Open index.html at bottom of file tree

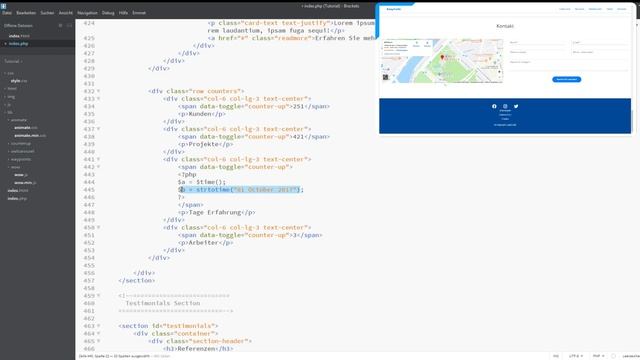point(18,191)
